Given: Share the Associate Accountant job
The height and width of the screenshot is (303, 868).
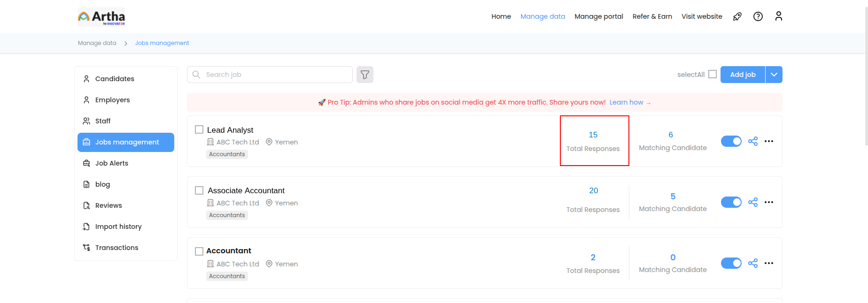Looking at the screenshot, I should 753,202.
